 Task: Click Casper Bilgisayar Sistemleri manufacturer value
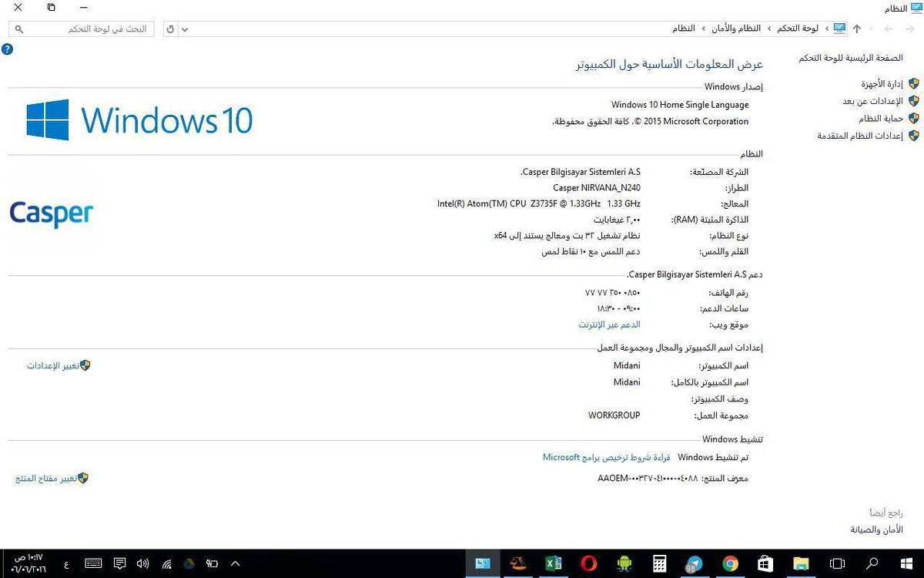click(x=581, y=172)
